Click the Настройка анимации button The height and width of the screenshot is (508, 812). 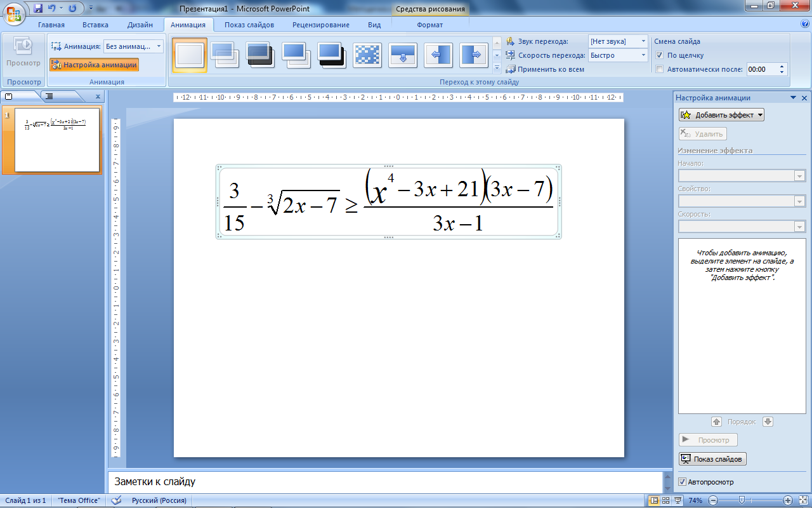pos(94,65)
